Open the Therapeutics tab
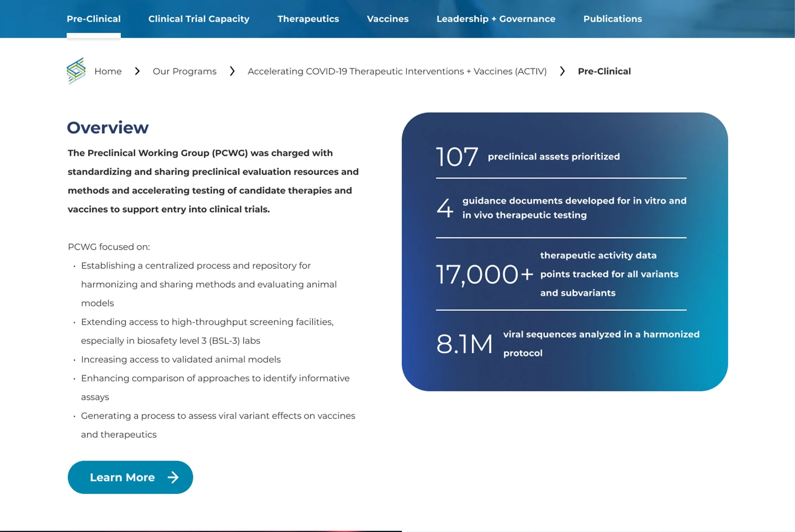The height and width of the screenshot is (532, 795). pos(308,19)
